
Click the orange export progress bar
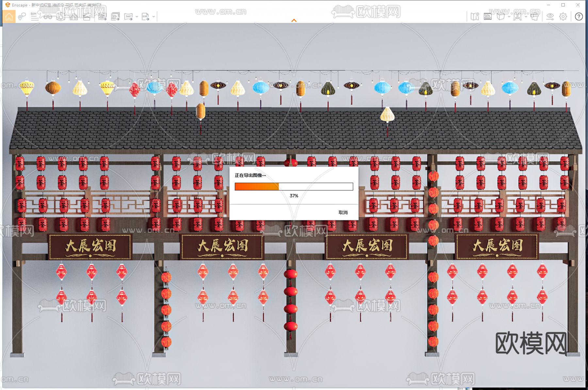click(x=294, y=187)
